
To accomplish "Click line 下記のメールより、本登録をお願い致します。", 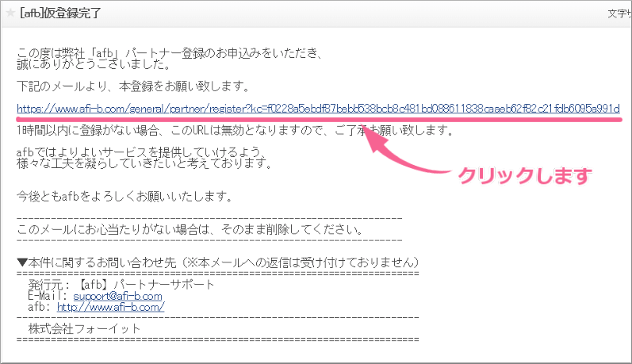I will [133, 86].
